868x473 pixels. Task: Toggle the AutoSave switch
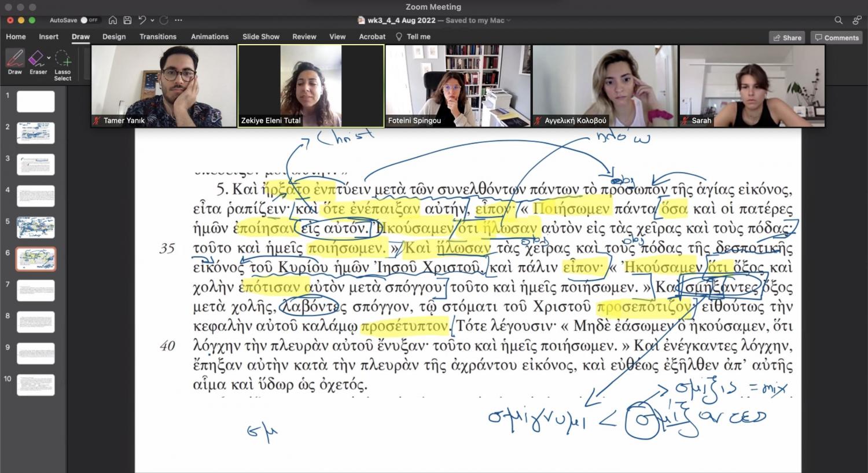tap(90, 20)
